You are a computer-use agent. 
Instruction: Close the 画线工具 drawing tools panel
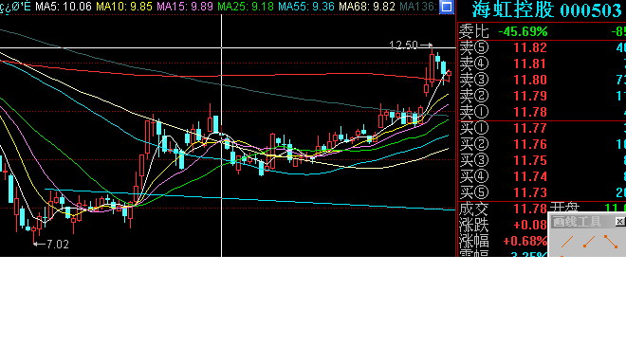coord(619,221)
